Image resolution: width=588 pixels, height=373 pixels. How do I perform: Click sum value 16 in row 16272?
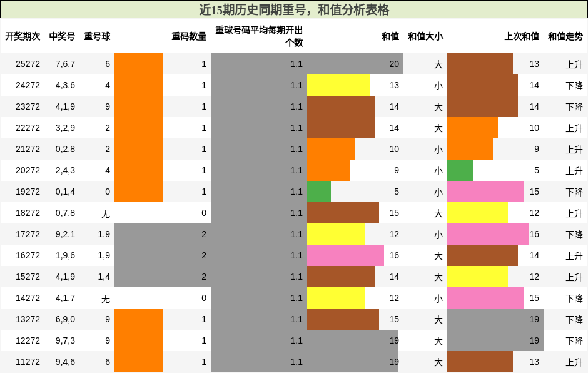coord(394,255)
